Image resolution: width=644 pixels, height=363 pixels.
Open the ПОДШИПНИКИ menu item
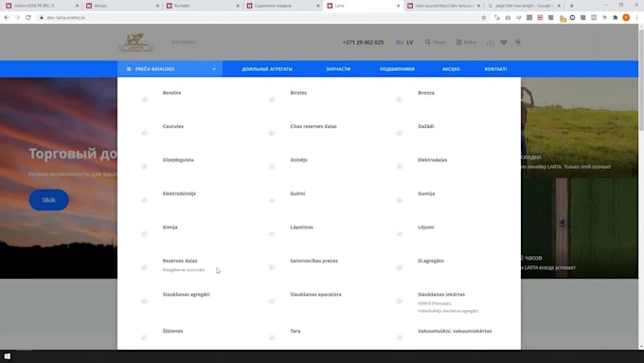[397, 69]
